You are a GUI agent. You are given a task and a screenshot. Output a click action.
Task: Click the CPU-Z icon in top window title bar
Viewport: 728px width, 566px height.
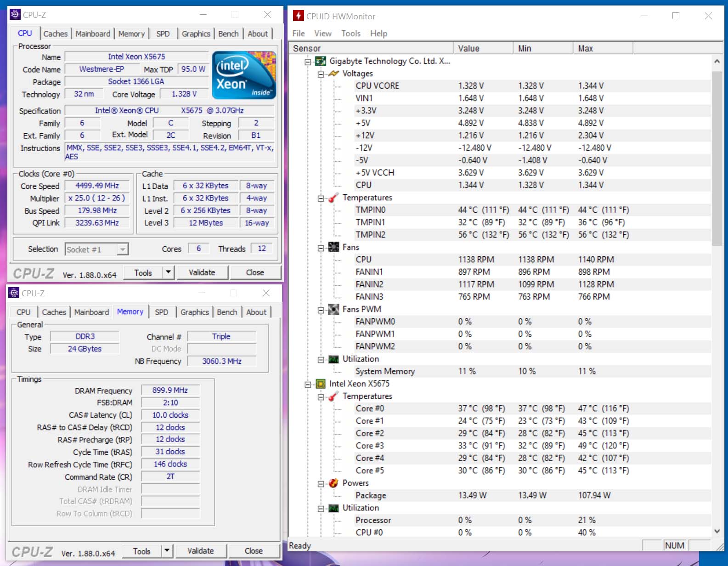click(x=15, y=15)
